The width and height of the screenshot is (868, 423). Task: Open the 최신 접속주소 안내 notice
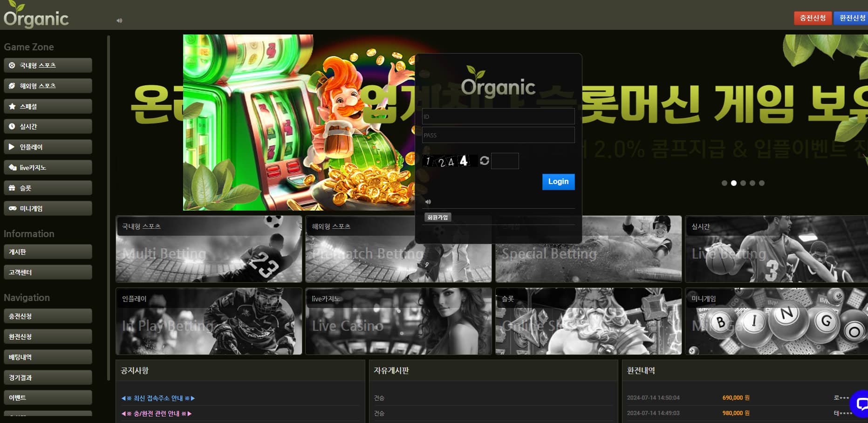[158, 398]
